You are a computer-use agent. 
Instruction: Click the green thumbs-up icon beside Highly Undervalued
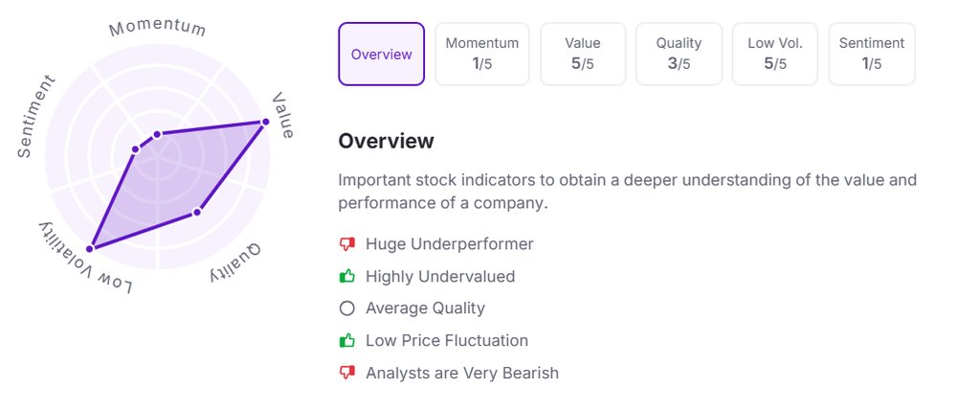pos(347,276)
